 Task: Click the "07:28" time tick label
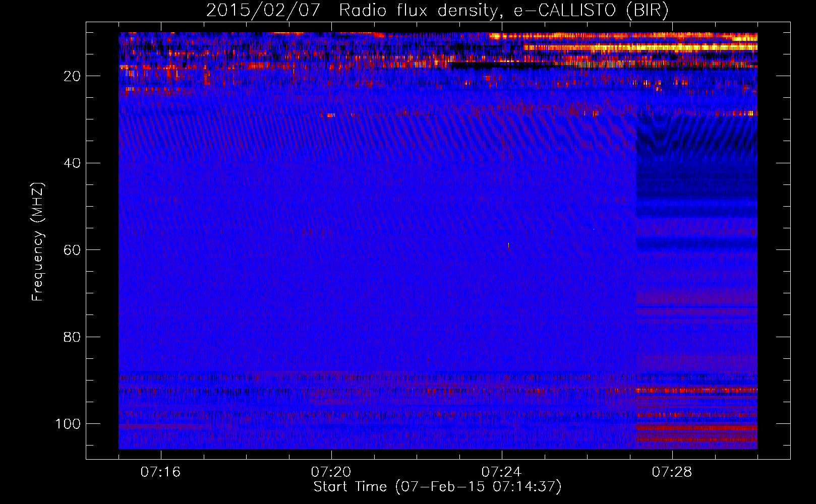672,472
